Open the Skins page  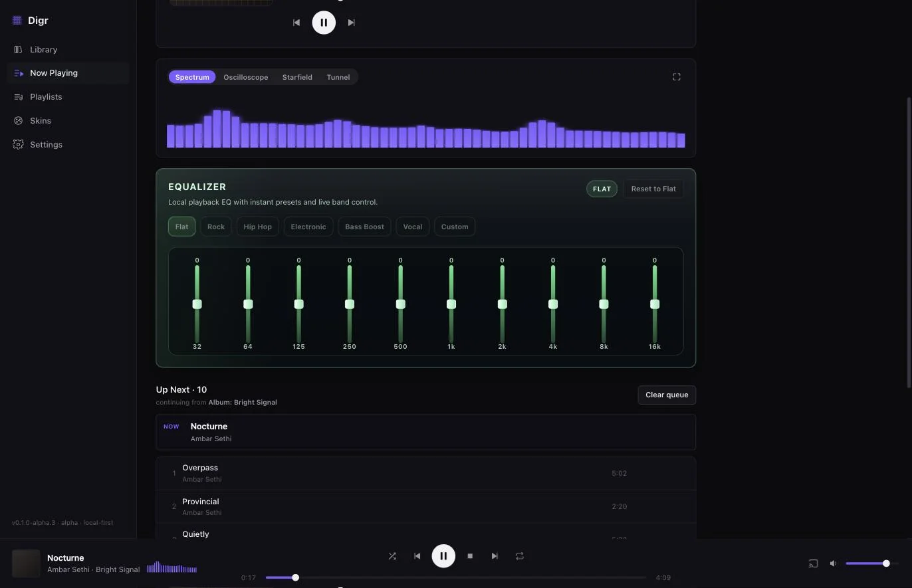click(68, 121)
